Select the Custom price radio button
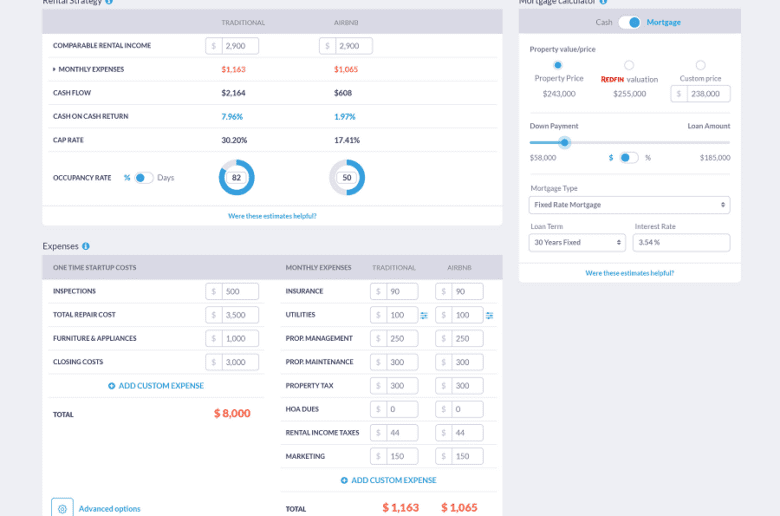Screen dimensions: 780x516 pyautogui.click(x=700, y=65)
